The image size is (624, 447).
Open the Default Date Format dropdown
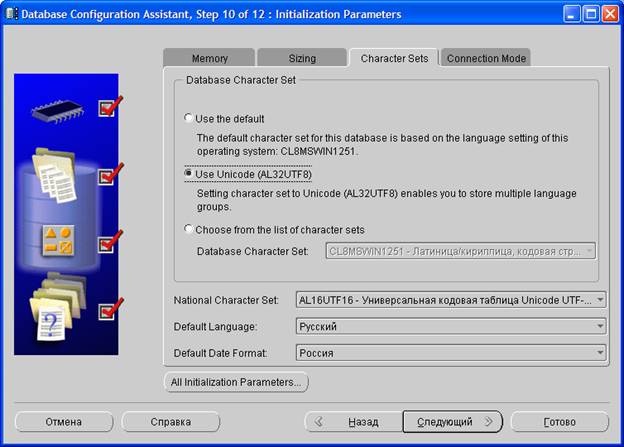pyautogui.click(x=599, y=352)
